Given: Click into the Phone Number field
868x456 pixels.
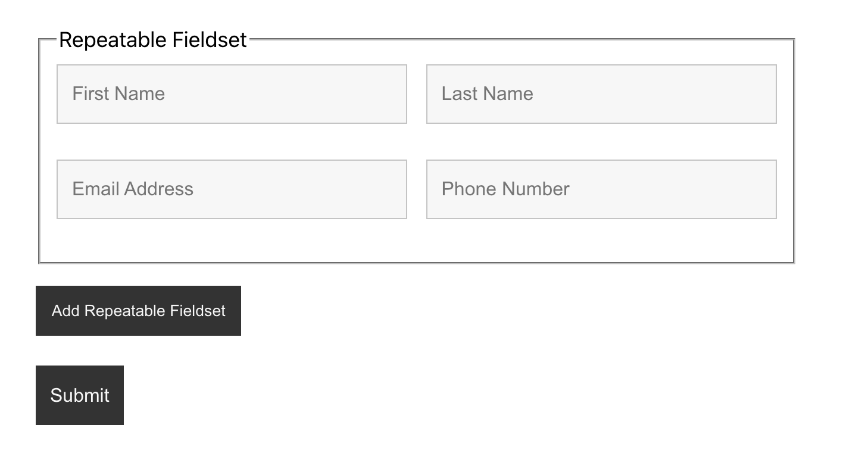Looking at the screenshot, I should pyautogui.click(x=601, y=189).
